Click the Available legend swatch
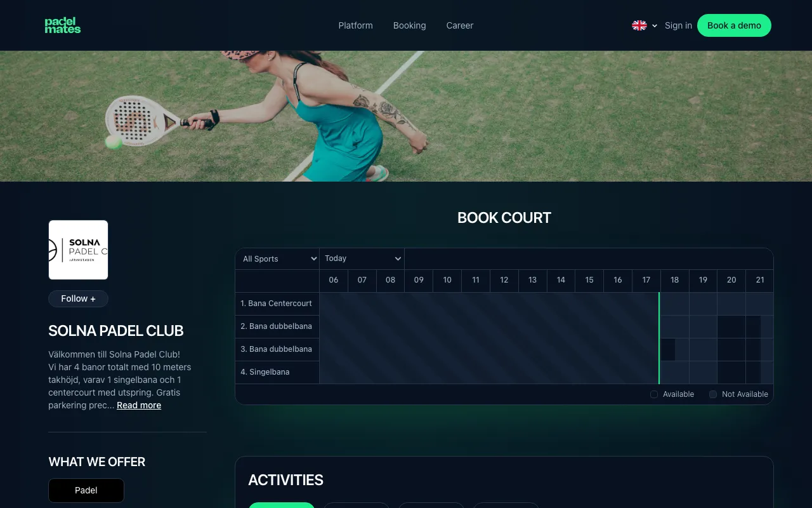 click(654, 394)
